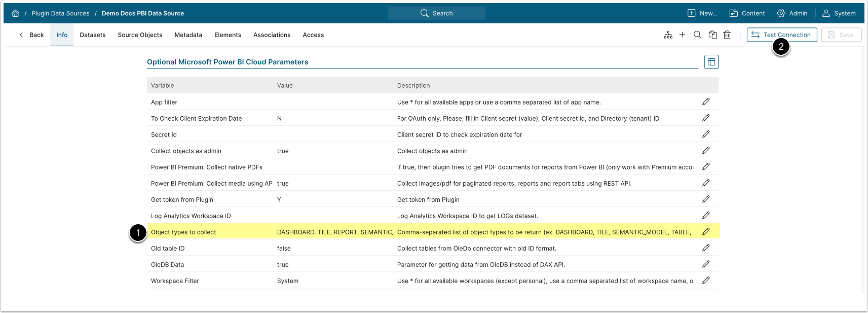
Task: Open the hierarchy diagram icon in toolbar
Action: pos(668,35)
